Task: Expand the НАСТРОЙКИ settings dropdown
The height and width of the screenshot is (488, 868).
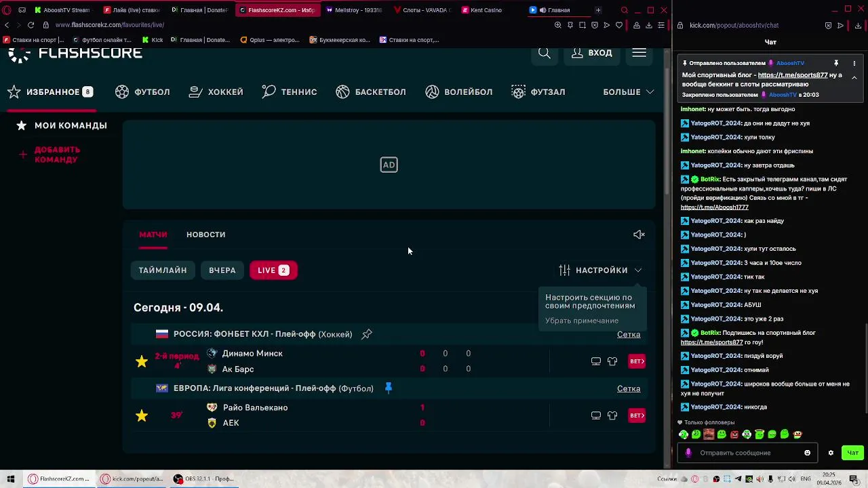Action: 600,270
